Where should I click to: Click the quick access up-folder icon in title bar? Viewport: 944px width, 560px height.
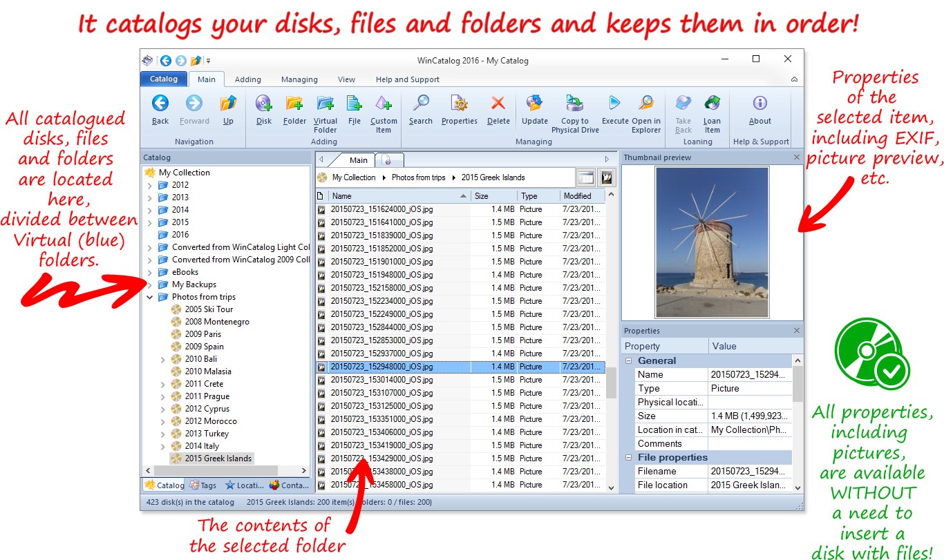[196, 61]
